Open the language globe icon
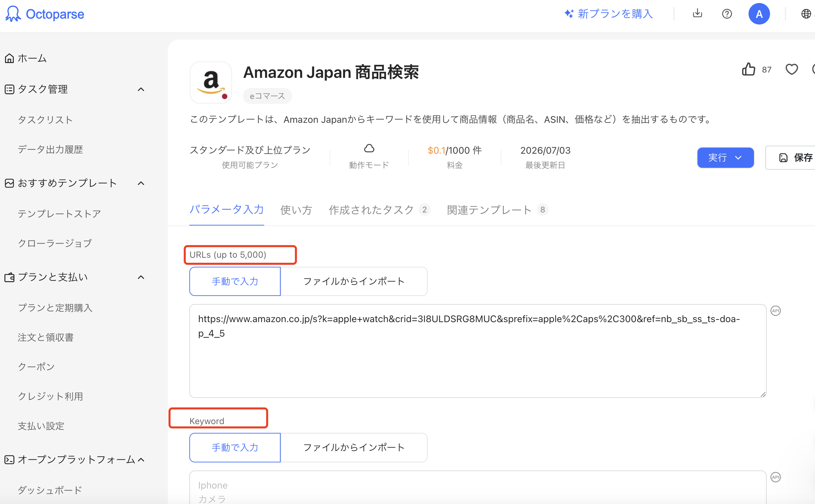The image size is (815, 504). [x=806, y=14]
